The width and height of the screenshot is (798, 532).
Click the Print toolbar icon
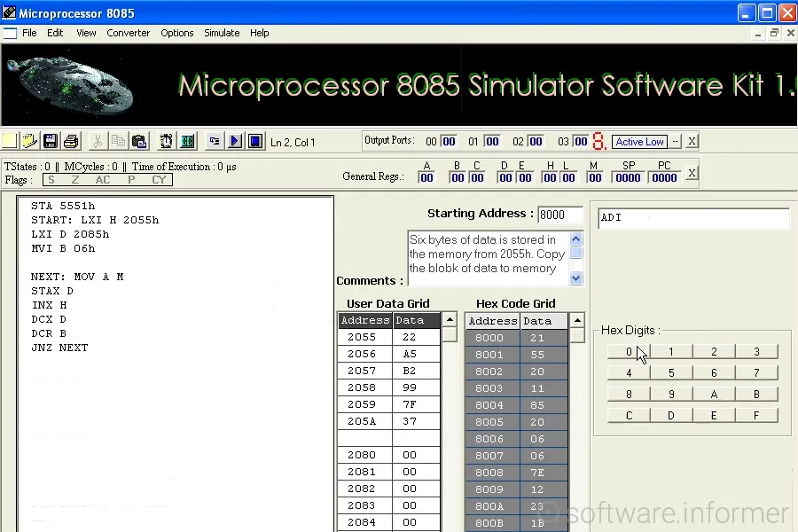click(71, 141)
